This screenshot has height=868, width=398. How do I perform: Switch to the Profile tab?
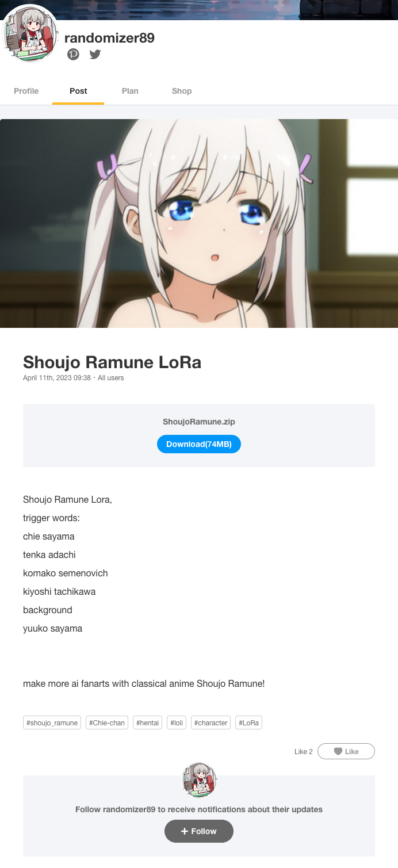tap(26, 91)
